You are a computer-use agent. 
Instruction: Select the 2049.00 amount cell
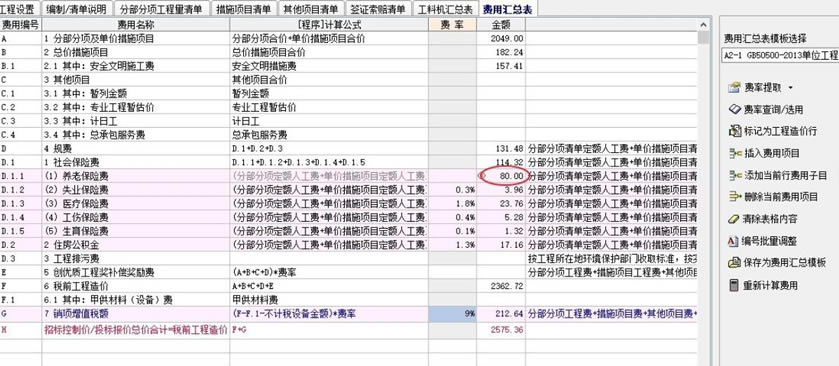click(501, 39)
